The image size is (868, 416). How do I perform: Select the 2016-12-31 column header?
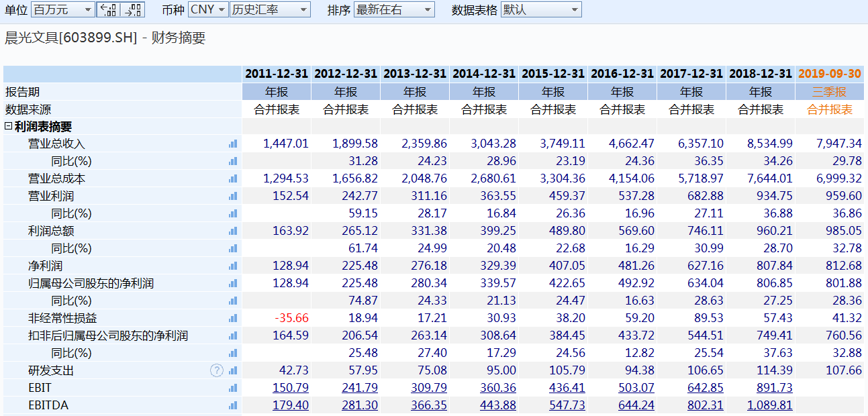click(622, 74)
